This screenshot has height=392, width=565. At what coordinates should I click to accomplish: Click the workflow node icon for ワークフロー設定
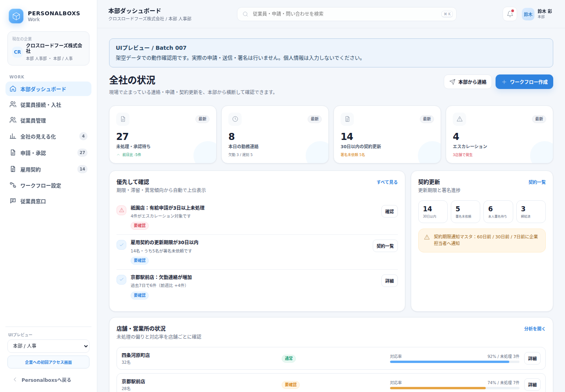pyautogui.click(x=13, y=185)
